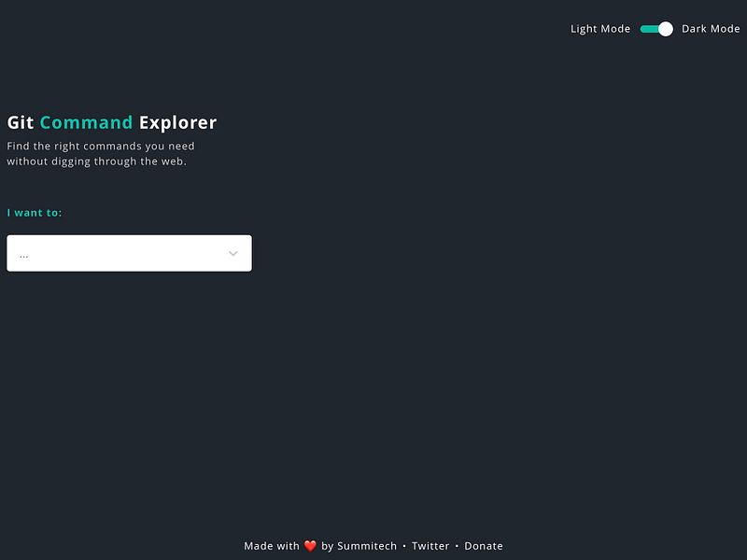Visit the Summitech link in the footer

[365, 545]
